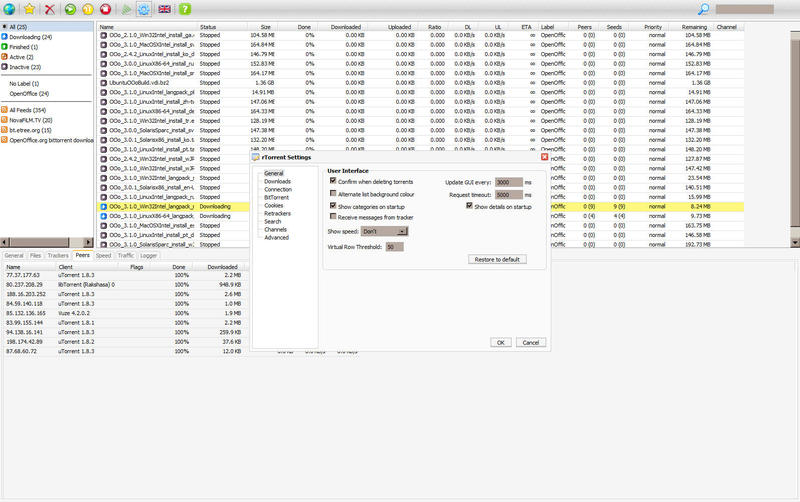800x502 pixels.
Task: Click OK in rTorrent Settings dialog
Action: tap(501, 342)
